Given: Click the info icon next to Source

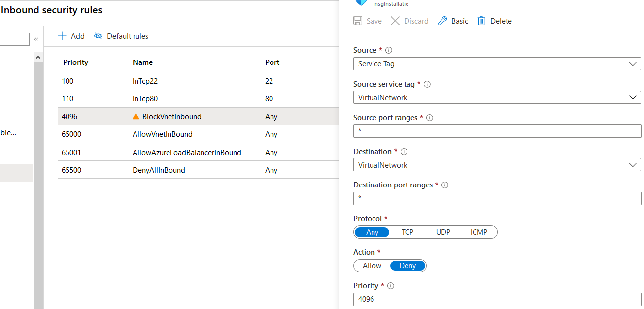Looking at the screenshot, I should 389,50.
